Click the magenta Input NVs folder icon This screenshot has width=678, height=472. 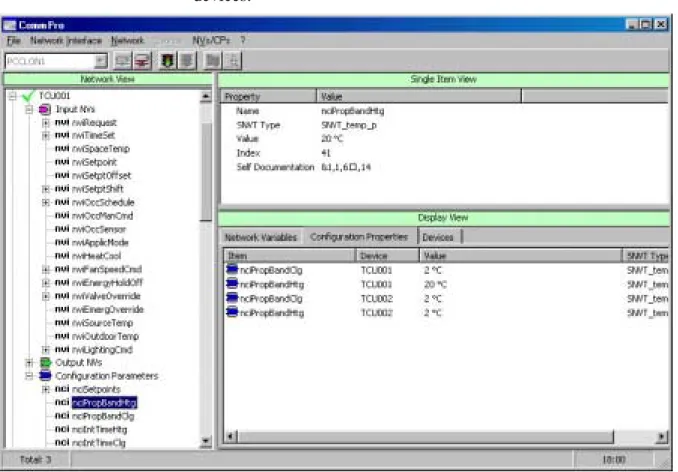[x=45, y=109]
